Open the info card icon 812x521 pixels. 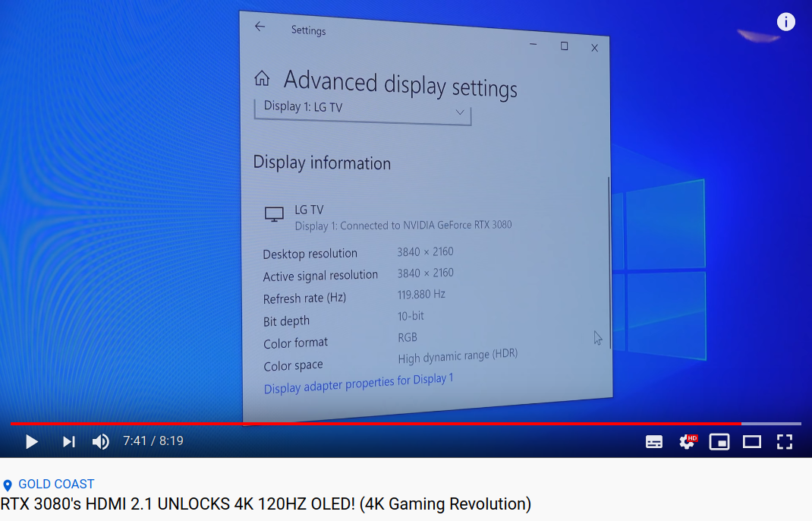[x=785, y=22]
